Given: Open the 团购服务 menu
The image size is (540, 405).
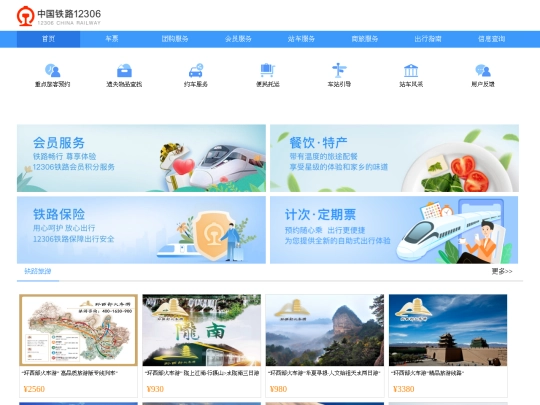Looking at the screenshot, I should coord(175,39).
